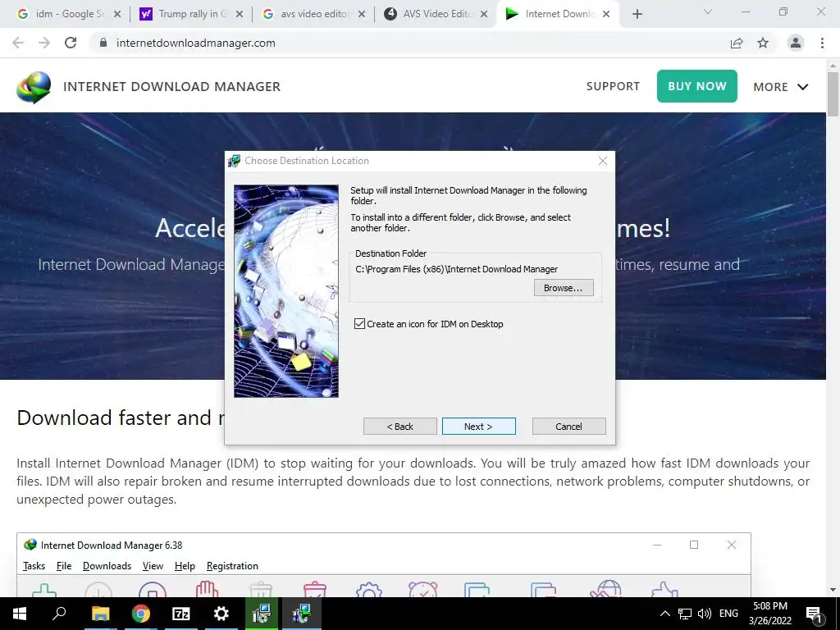840x630 pixels.
Task: Click the BUY NOW button on webpage
Action: tap(697, 85)
